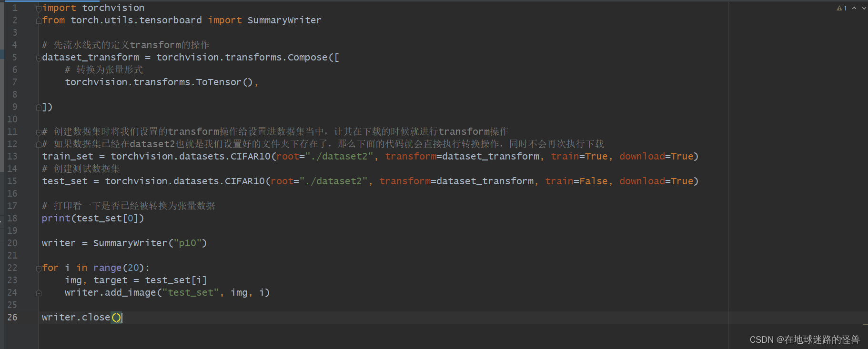Toggle fold end marker on comment line 12
Viewport: 868px width, 349px height.
click(39, 144)
